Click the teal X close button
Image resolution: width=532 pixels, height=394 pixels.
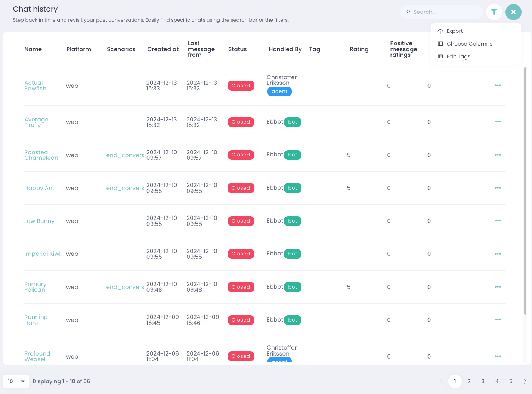tap(513, 12)
